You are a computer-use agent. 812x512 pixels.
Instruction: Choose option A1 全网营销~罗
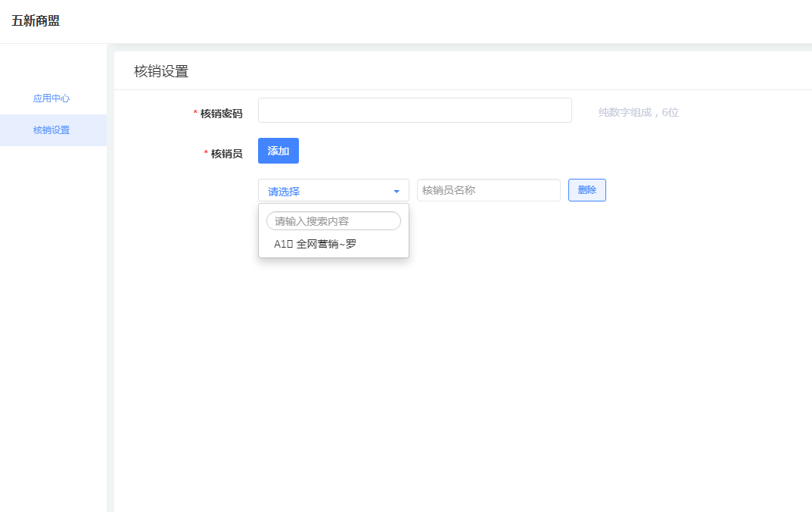[334, 244]
